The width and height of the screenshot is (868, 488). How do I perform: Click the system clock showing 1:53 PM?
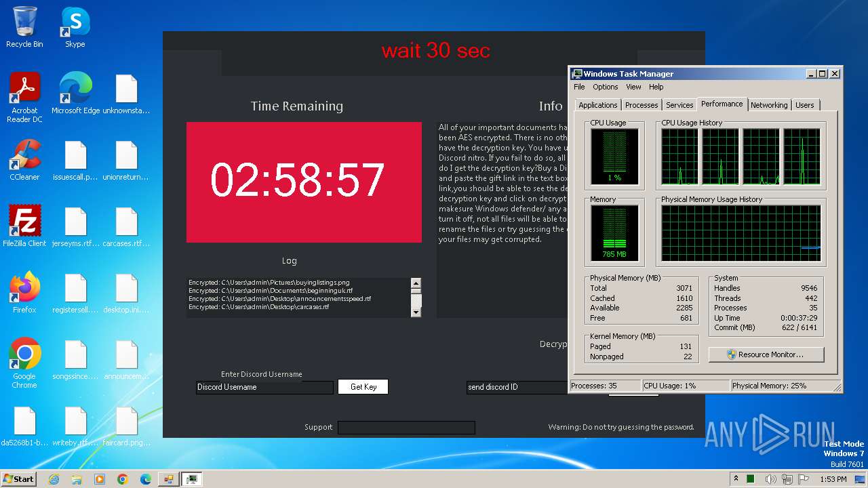click(x=833, y=479)
